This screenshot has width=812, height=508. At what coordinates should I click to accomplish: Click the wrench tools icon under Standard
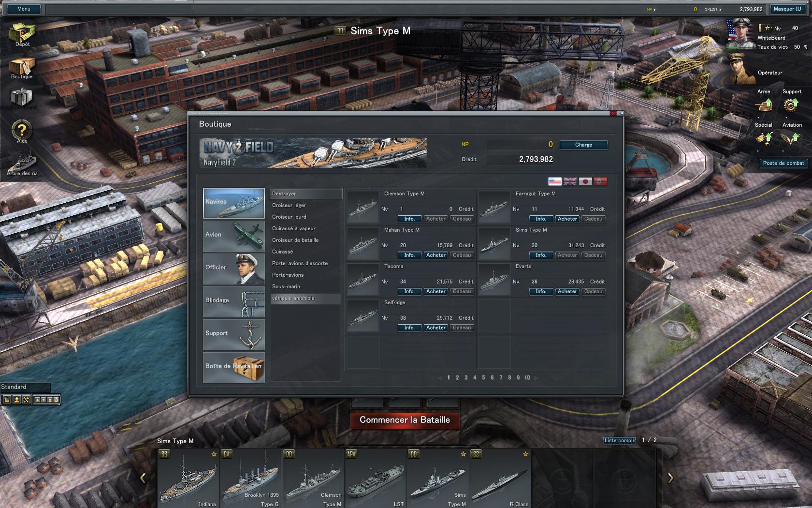pyautogui.click(x=26, y=400)
